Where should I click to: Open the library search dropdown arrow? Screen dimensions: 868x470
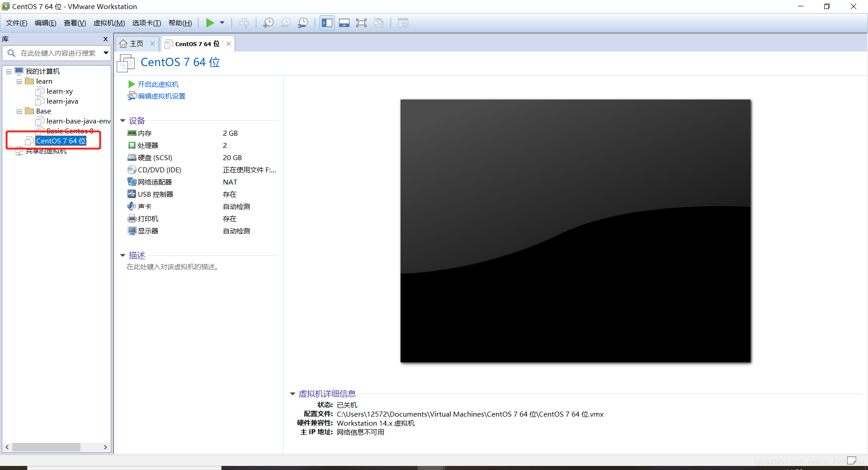(x=106, y=53)
